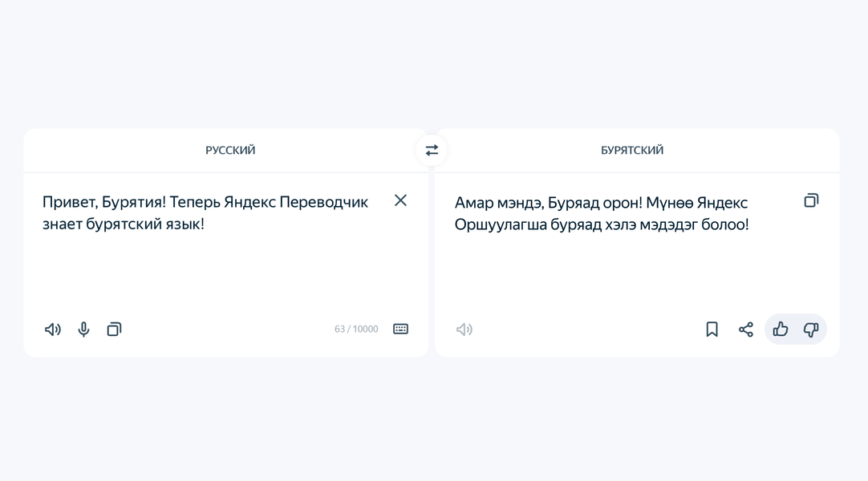Open the on-screen virtual keyboard
This screenshot has height=481, width=868.
pos(400,329)
